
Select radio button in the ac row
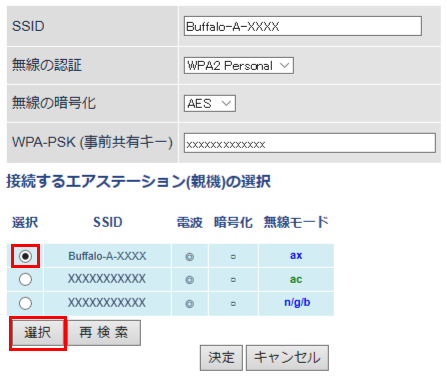click(x=26, y=279)
